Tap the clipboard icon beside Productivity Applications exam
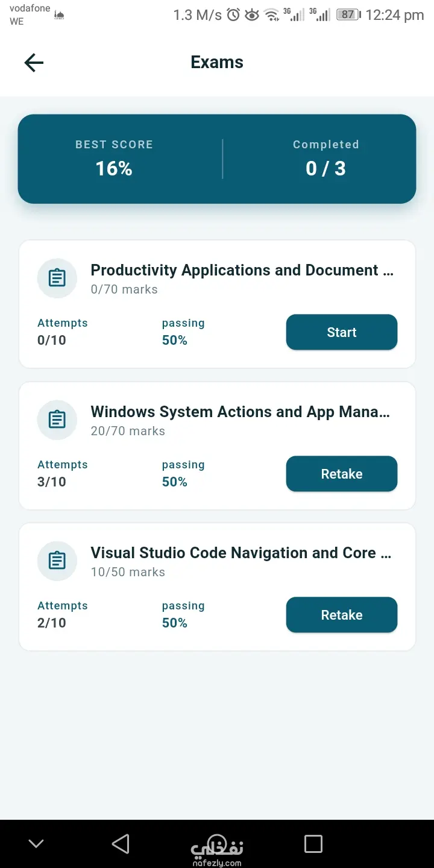The image size is (434, 868). pos(57,278)
